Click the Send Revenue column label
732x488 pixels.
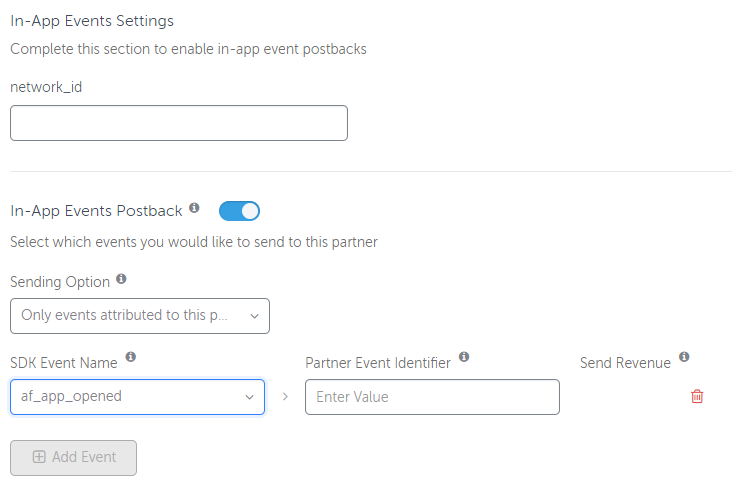tap(625, 363)
